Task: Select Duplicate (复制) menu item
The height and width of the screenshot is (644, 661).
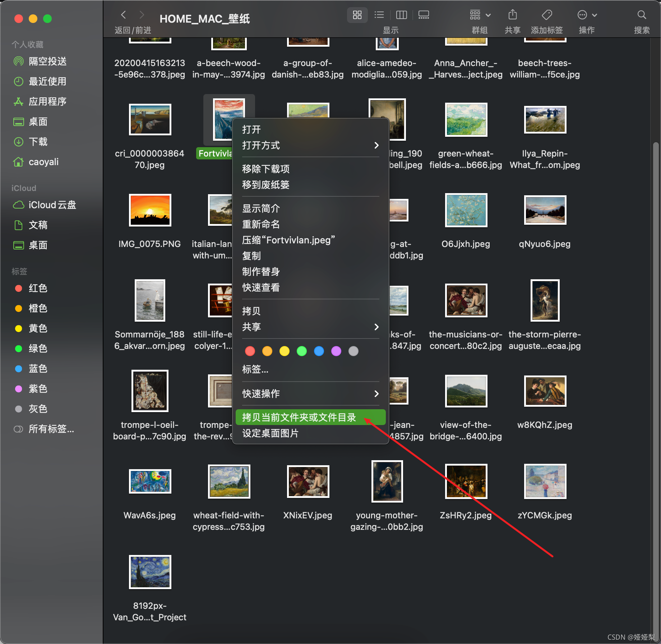Action: 311,256
